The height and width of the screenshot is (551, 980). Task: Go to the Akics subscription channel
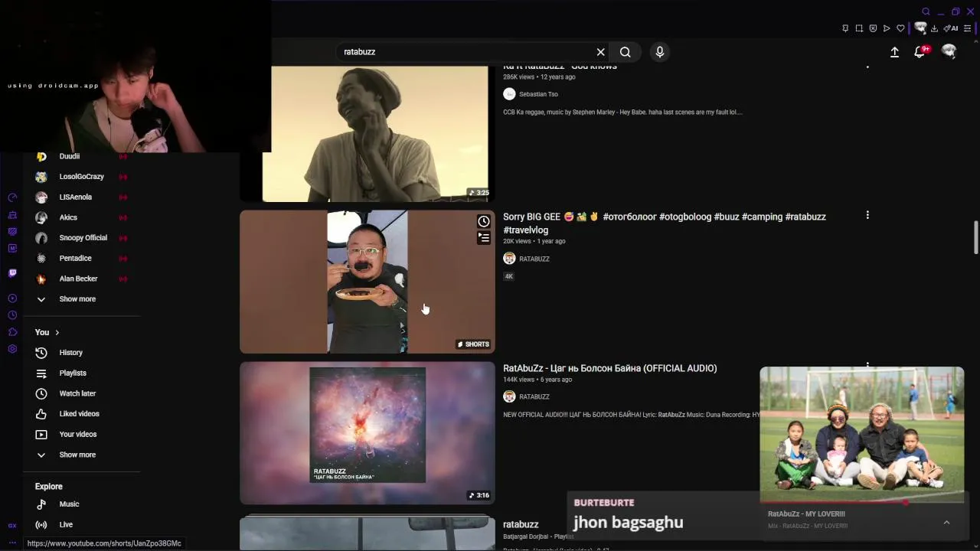click(x=68, y=217)
